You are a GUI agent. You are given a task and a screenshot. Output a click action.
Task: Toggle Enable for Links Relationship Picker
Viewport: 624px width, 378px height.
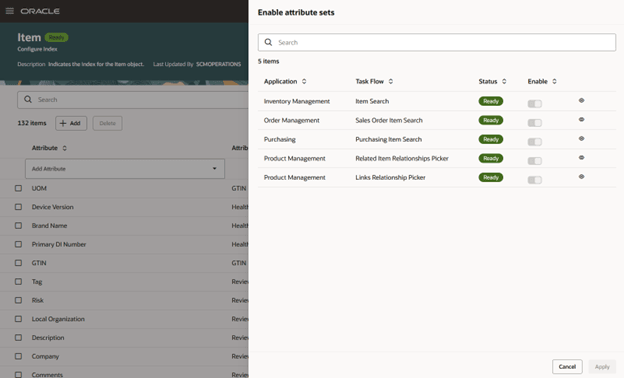tap(534, 180)
